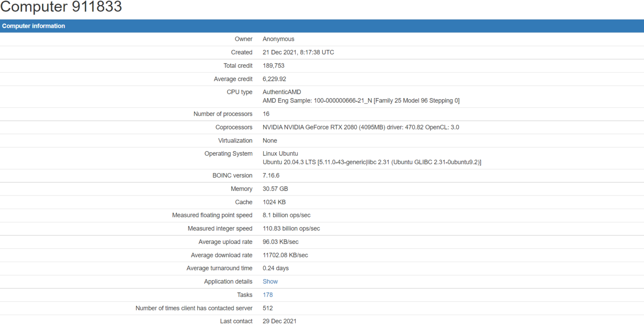Select the Anonymous owner value
Screen dimensions: 644x326
pos(278,39)
